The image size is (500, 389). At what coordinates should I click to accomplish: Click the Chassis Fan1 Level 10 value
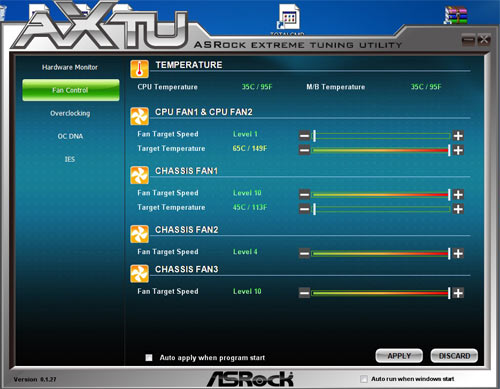[x=247, y=193]
